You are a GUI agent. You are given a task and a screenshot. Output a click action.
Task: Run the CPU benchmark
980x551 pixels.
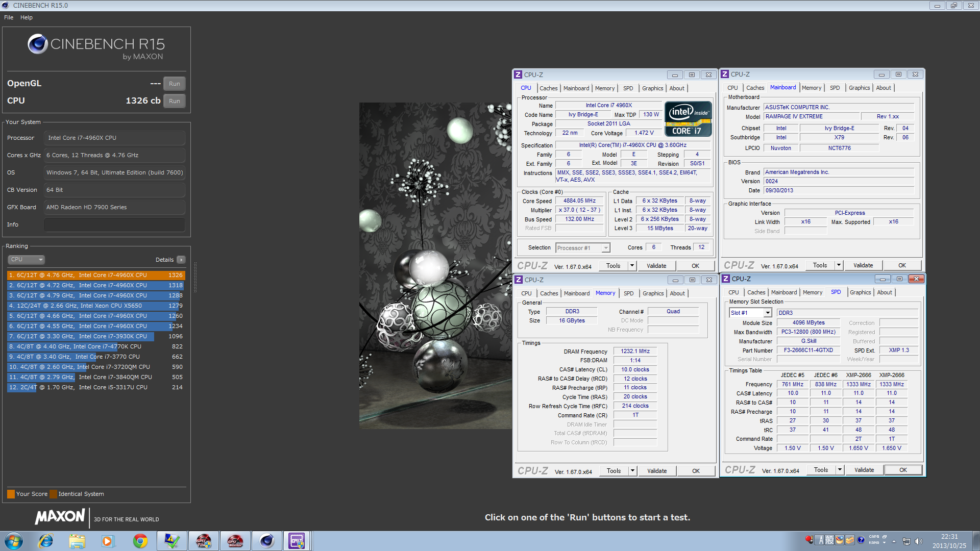(x=175, y=101)
